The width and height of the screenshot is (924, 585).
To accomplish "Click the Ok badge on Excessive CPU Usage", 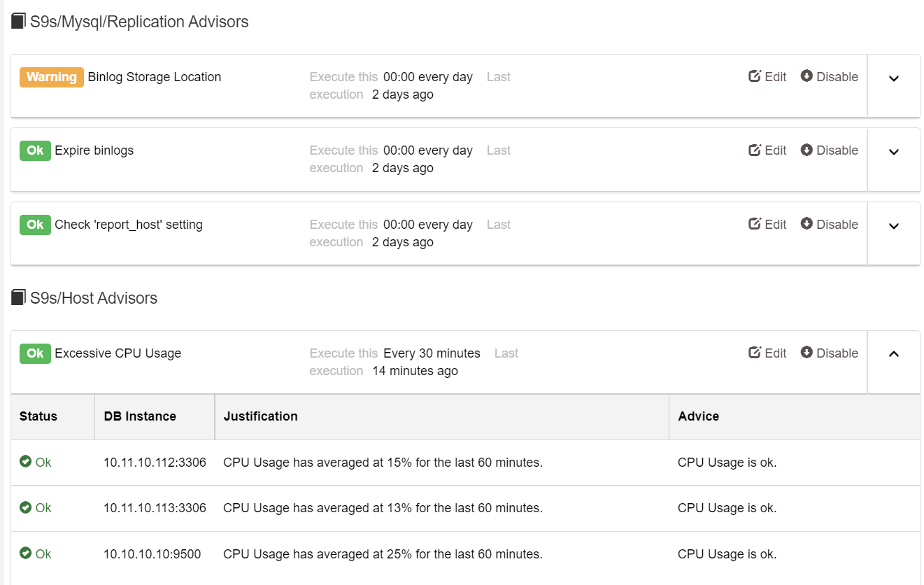I will pos(35,353).
